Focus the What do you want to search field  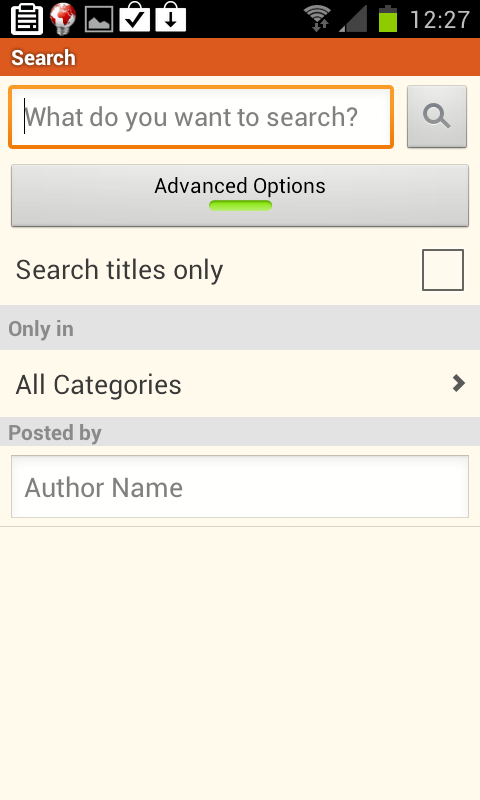click(201, 117)
